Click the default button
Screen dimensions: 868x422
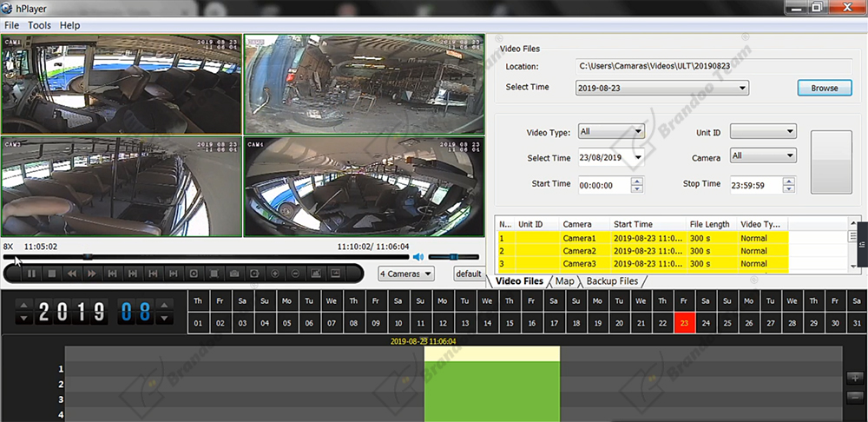tap(468, 274)
